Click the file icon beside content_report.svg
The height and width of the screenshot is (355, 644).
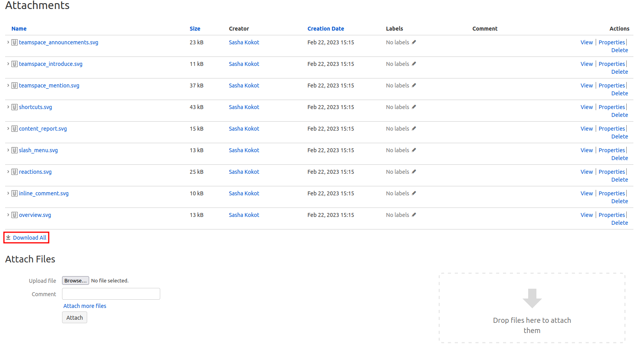(15, 129)
